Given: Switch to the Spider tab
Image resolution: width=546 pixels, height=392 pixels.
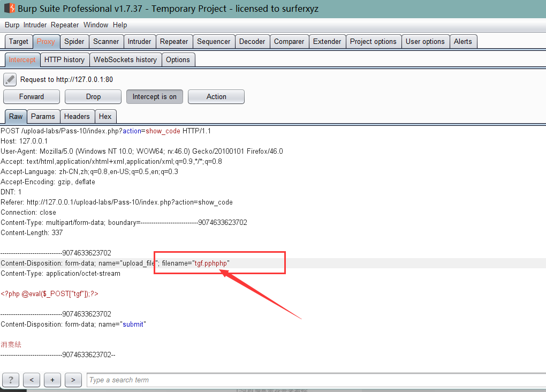Looking at the screenshot, I should tap(74, 41).
